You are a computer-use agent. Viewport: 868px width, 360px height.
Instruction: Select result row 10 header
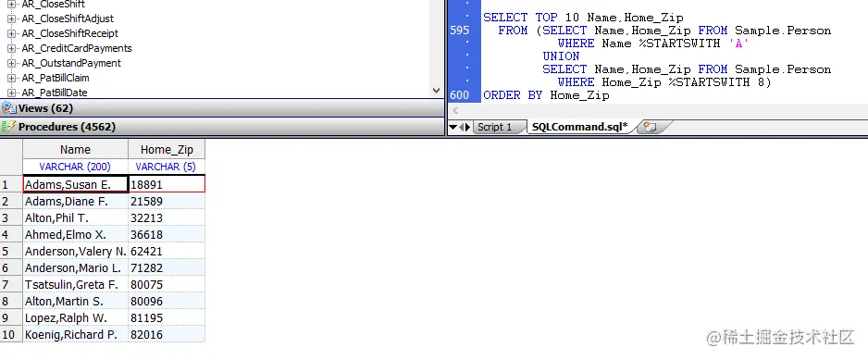click(11, 334)
